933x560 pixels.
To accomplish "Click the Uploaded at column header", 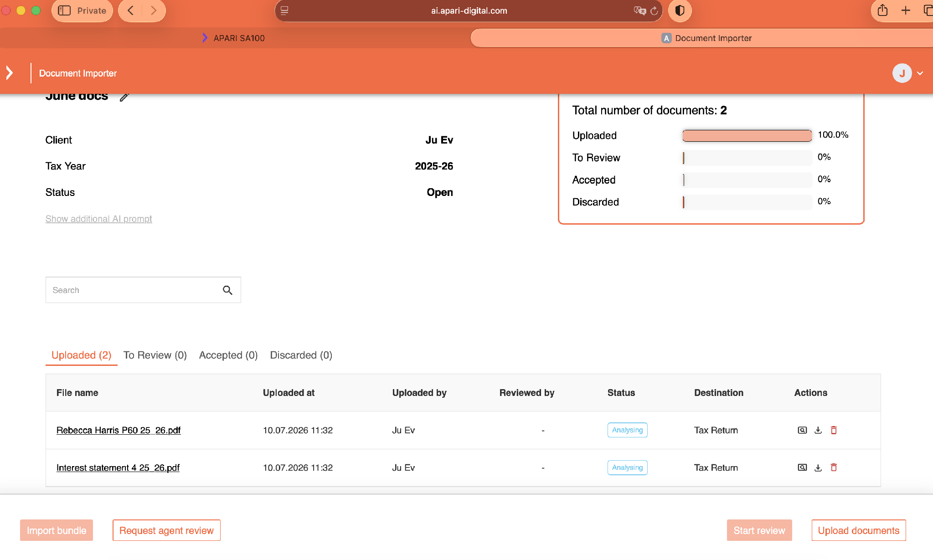I will pyautogui.click(x=289, y=393).
